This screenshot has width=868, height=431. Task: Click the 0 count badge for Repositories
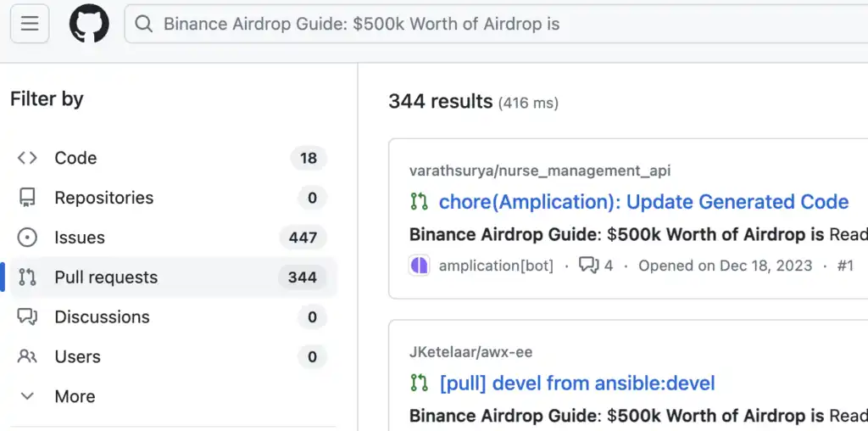coord(312,198)
